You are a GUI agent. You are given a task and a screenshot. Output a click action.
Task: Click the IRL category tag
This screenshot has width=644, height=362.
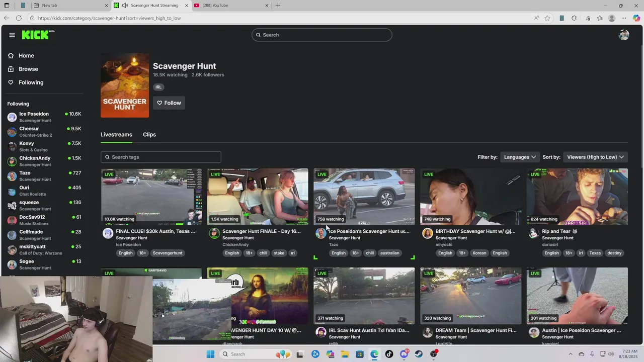(158, 87)
